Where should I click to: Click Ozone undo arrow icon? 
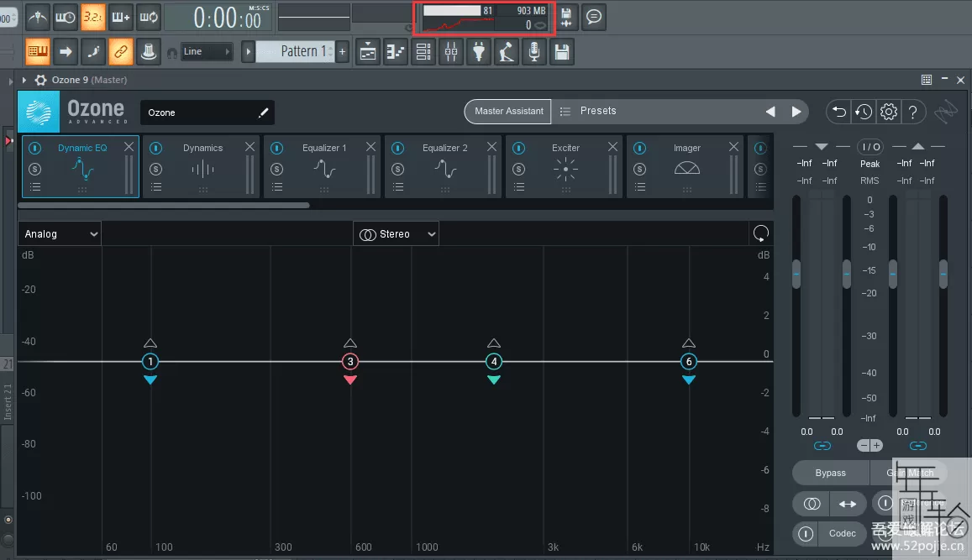pyautogui.click(x=838, y=112)
